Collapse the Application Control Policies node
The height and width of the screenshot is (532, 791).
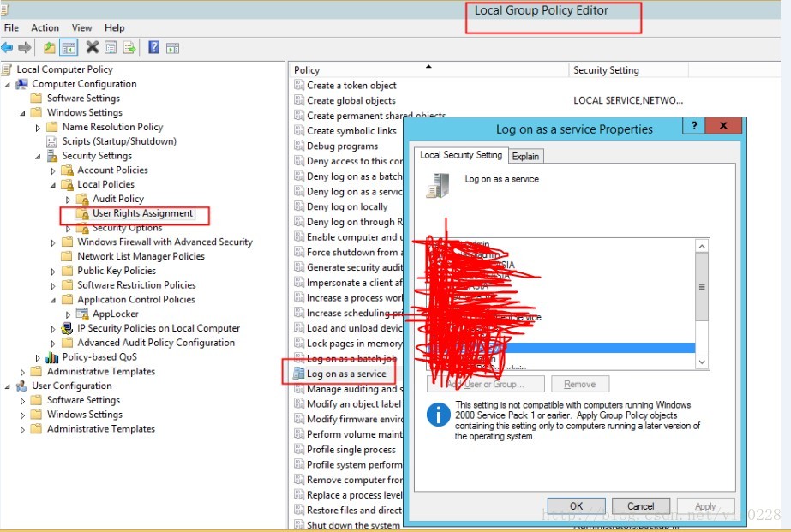tap(53, 301)
